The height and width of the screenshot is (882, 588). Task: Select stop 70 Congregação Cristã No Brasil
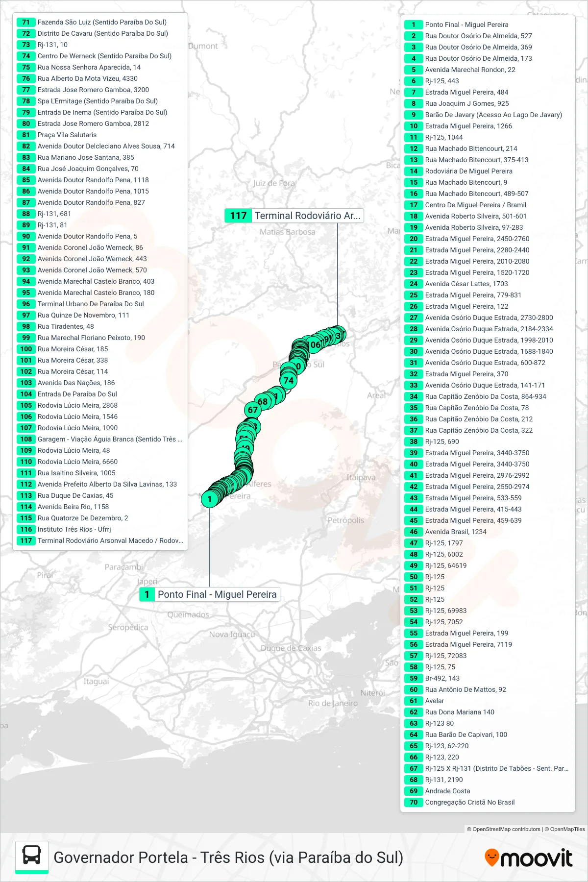(488, 802)
